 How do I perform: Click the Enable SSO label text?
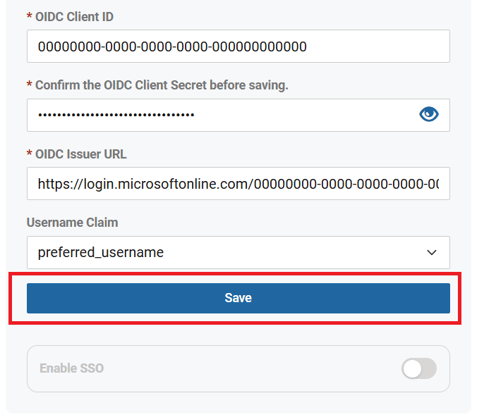(72, 368)
